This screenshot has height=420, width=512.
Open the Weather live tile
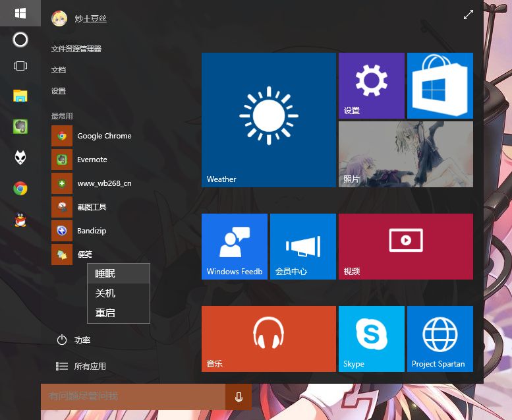(268, 120)
